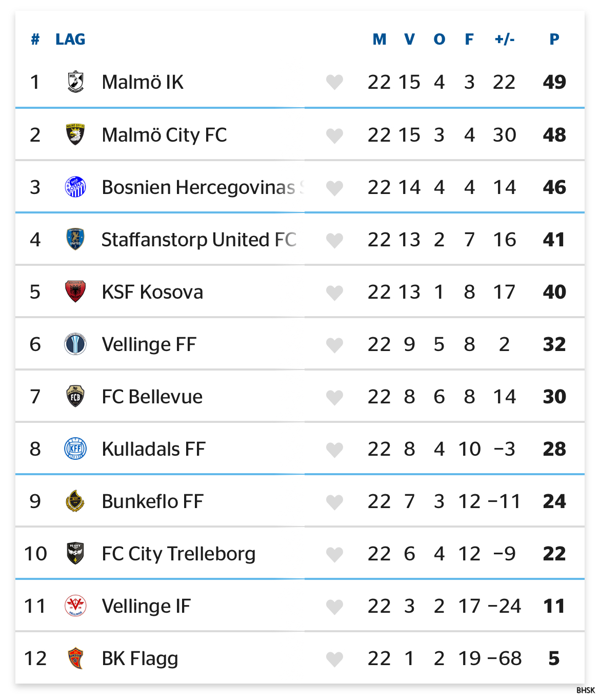
Task: Click the Vellinge FF round crest
Action: (x=75, y=344)
